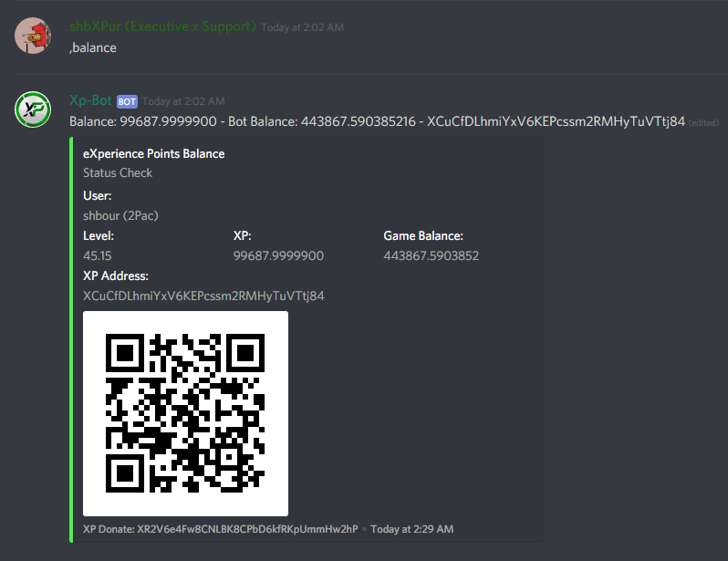Click the XP value '99687.9999900' in embed

(x=278, y=256)
